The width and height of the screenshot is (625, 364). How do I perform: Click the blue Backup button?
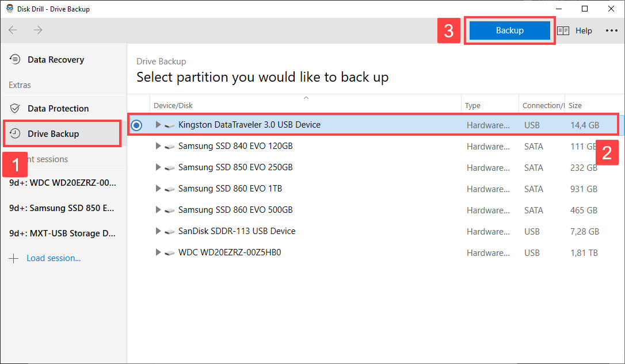tap(509, 30)
